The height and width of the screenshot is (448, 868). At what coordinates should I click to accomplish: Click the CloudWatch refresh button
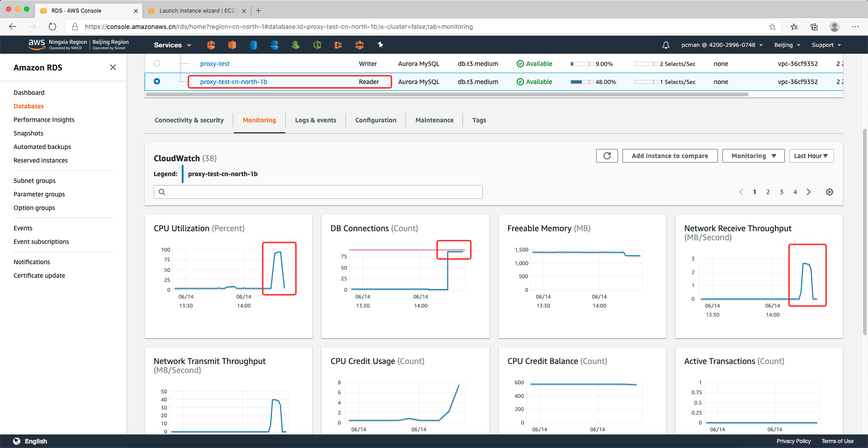coord(607,156)
